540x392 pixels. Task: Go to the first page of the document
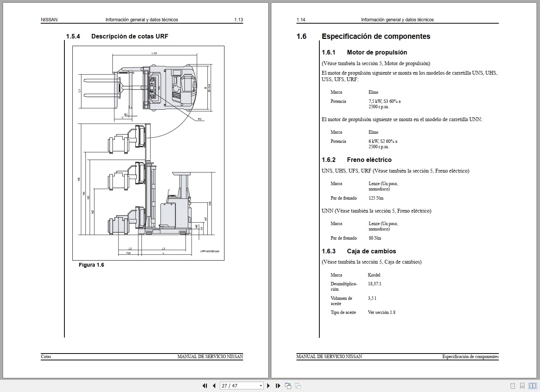tap(205, 386)
